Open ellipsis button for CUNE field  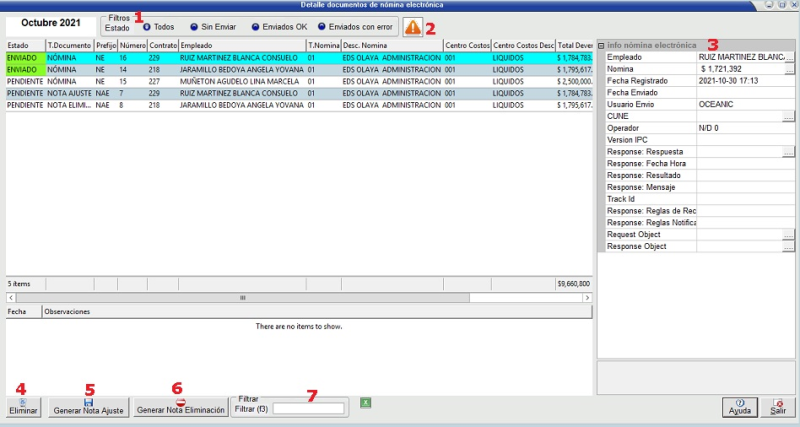click(x=788, y=117)
